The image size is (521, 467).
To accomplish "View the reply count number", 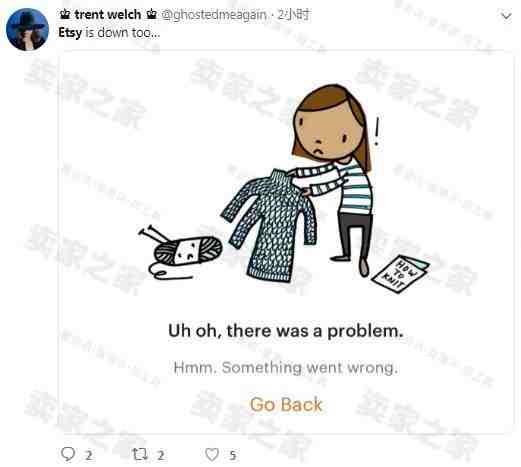I will [89, 455].
